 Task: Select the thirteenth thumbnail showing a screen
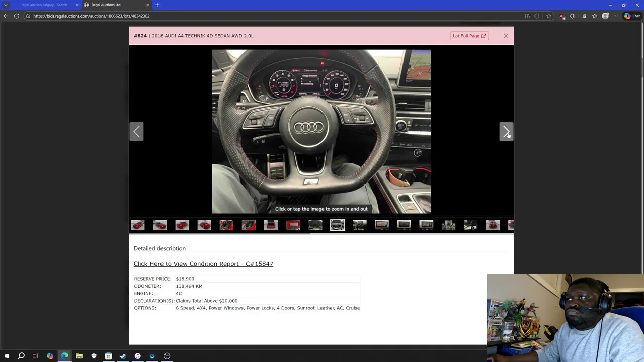tap(404, 225)
